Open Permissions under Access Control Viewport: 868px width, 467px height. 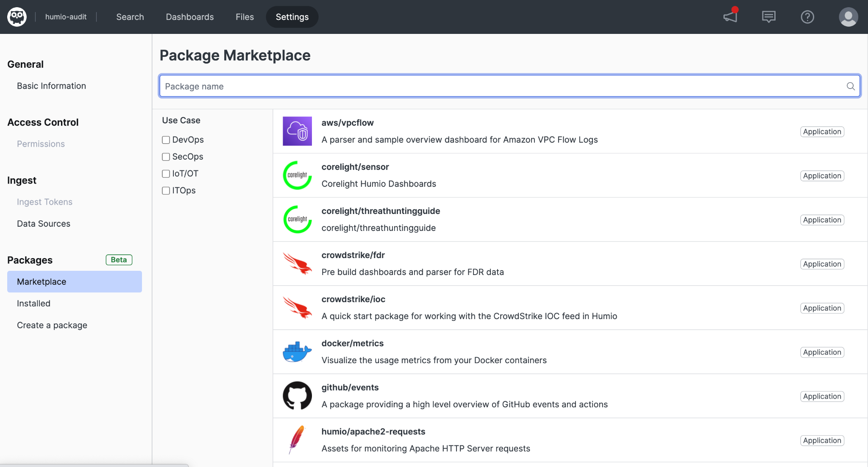(41, 144)
